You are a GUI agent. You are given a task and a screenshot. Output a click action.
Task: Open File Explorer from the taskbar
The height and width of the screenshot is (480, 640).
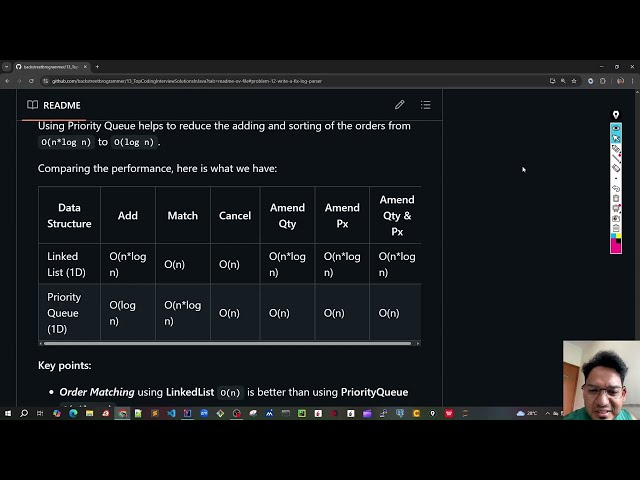(89, 413)
